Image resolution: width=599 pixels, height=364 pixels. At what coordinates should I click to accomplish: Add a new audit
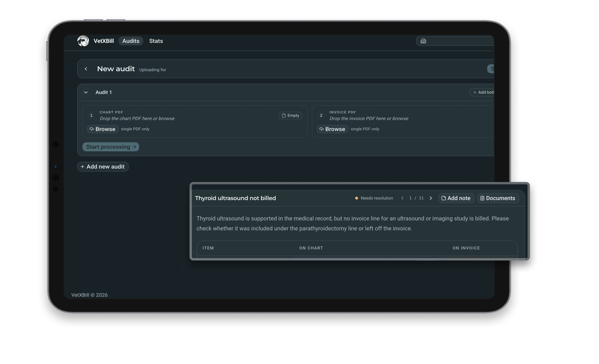(103, 167)
